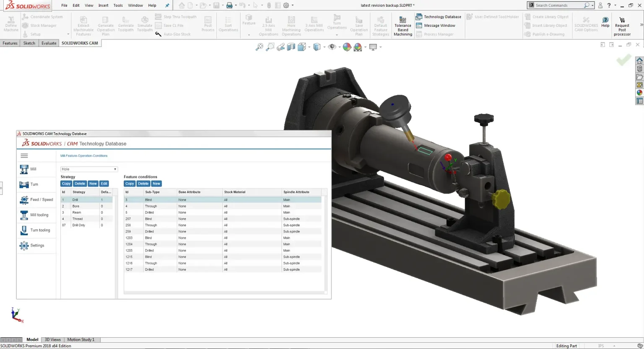644x349 pixels.
Task: Expand the Search Commands dropdown arrow
Action: click(592, 5)
